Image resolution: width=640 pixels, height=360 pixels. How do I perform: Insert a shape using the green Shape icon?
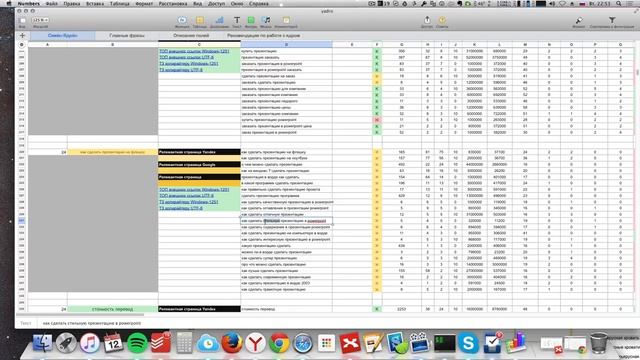click(251, 20)
